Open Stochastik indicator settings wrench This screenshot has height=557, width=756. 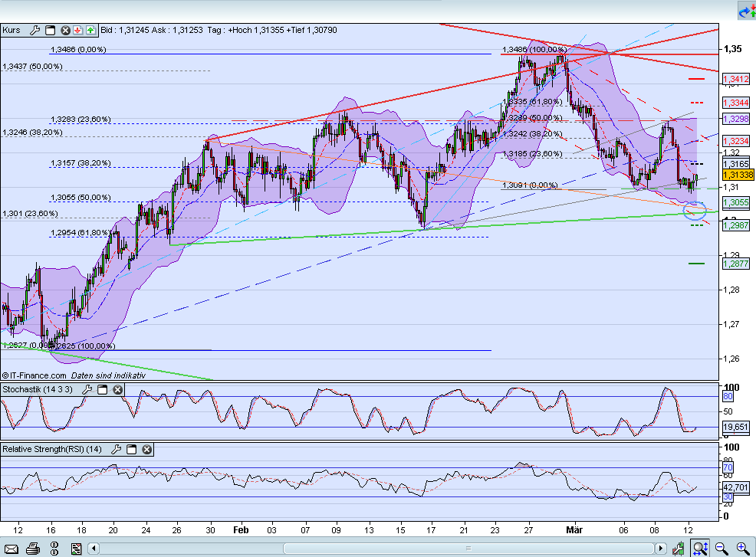(87, 389)
